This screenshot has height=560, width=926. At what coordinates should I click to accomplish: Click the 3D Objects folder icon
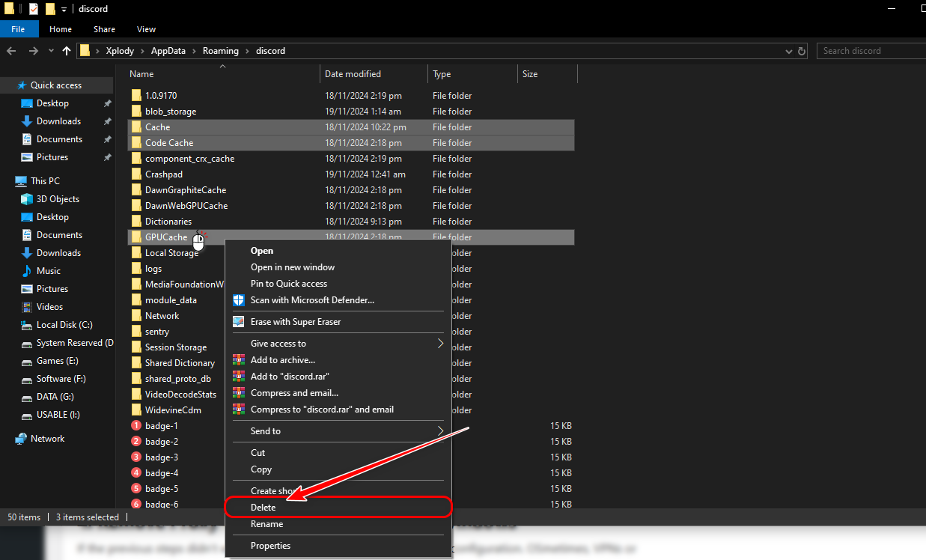click(27, 199)
